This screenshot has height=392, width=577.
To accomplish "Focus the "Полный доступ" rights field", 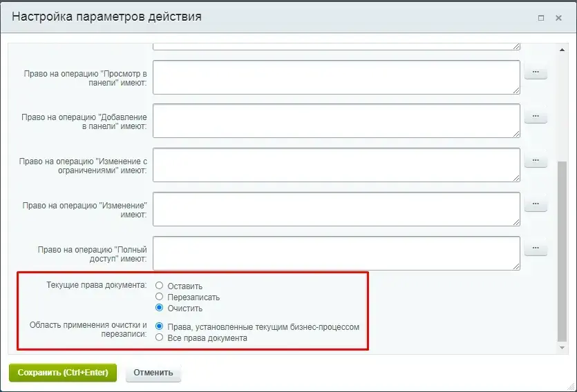I will (337, 253).
